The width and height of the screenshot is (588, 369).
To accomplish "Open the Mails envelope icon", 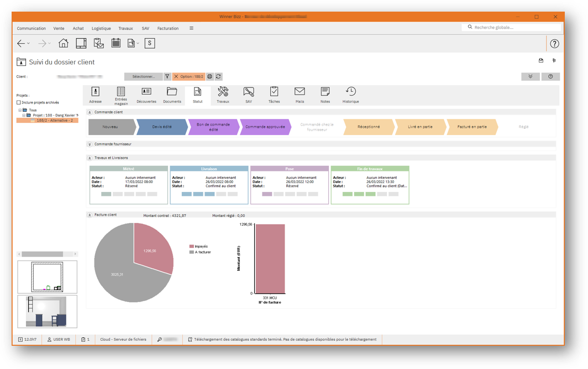I will pyautogui.click(x=299, y=94).
